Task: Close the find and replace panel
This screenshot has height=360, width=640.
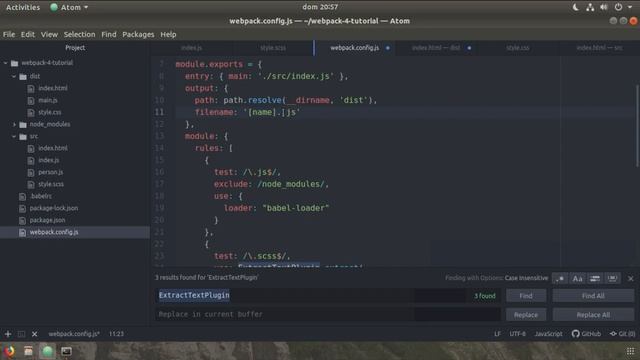Action: pyautogui.click(x=631, y=278)
